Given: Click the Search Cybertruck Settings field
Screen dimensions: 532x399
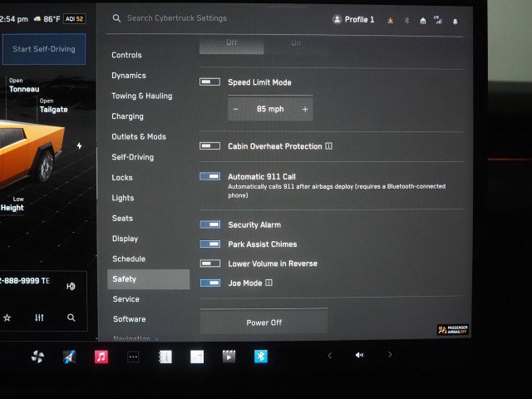Looking at the screenshot, I should 177,18.
